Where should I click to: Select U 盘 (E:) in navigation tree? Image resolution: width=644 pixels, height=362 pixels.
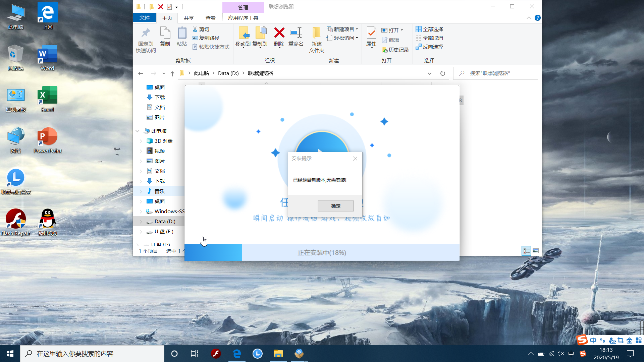point(164,232)
